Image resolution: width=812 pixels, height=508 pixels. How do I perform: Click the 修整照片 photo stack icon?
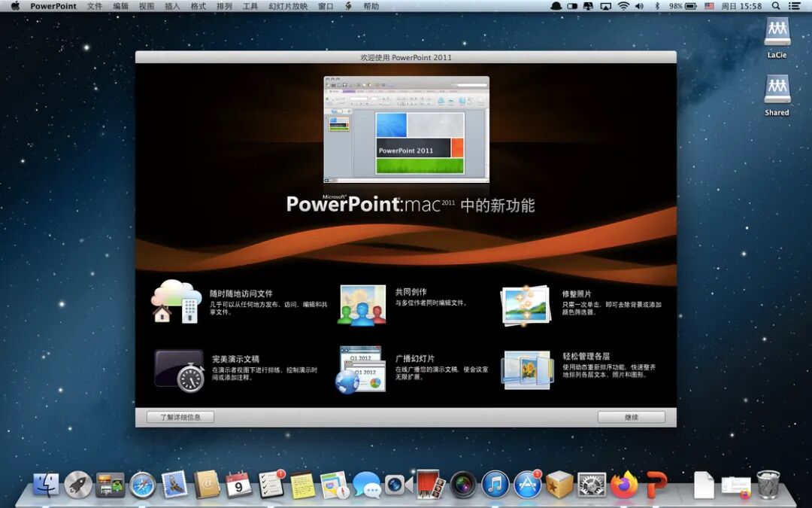526,306
